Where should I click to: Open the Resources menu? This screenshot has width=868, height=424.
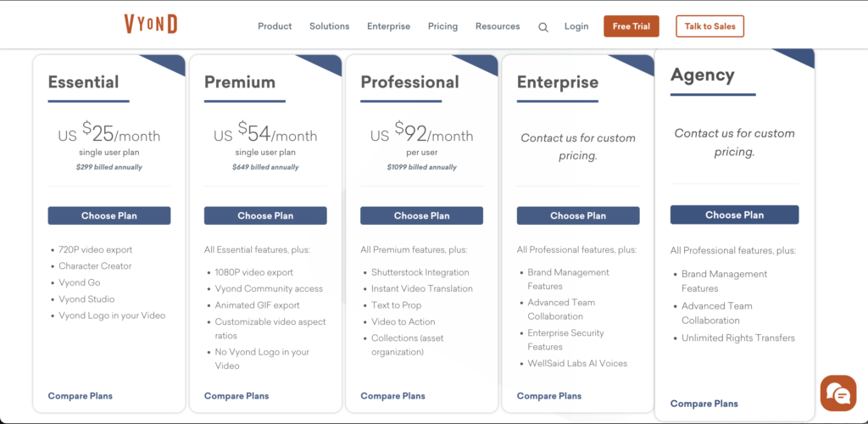pyautogui.click(x=498, y=26)
